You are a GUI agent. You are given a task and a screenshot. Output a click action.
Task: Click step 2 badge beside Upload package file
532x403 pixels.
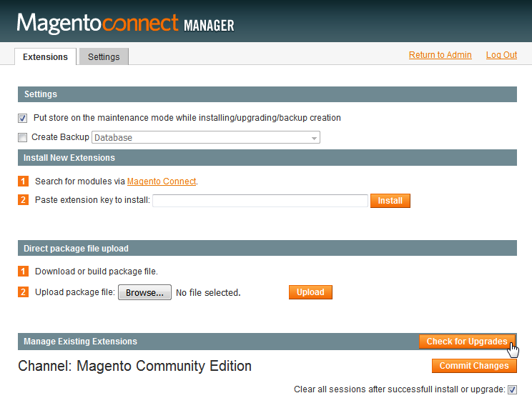pyautogui.click(x=23, y=292)
